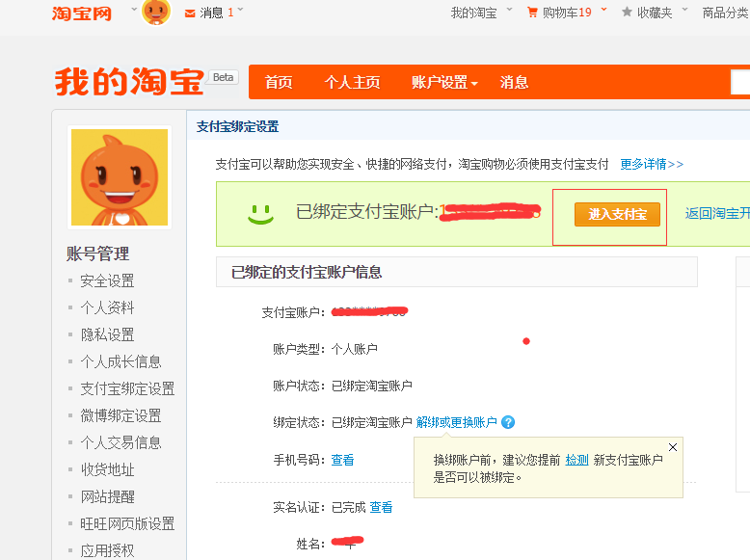Select 支付宝绑定设置 in the sidebar
Screen dimensions: 750x560
(x=127, y=388)
